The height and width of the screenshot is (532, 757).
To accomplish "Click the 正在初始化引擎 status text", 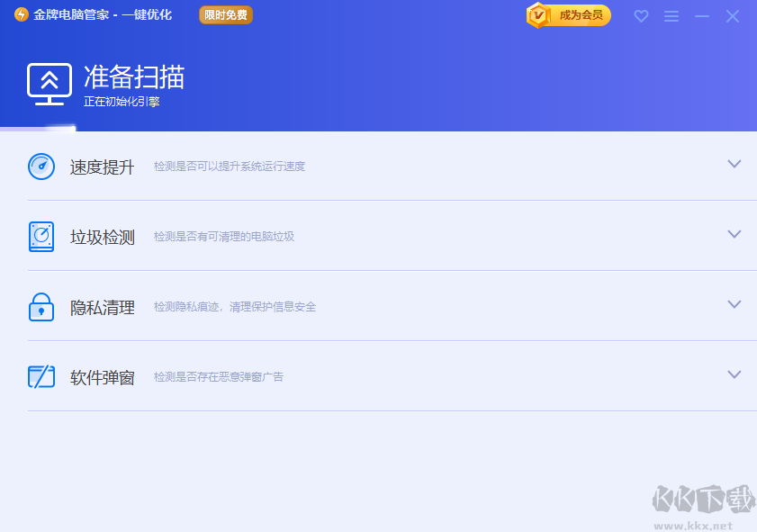I will click(x=122, y=103).
